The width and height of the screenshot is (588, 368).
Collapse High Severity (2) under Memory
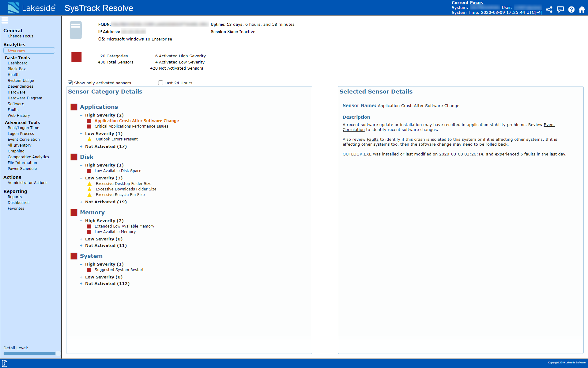click(x=81, y=220)
